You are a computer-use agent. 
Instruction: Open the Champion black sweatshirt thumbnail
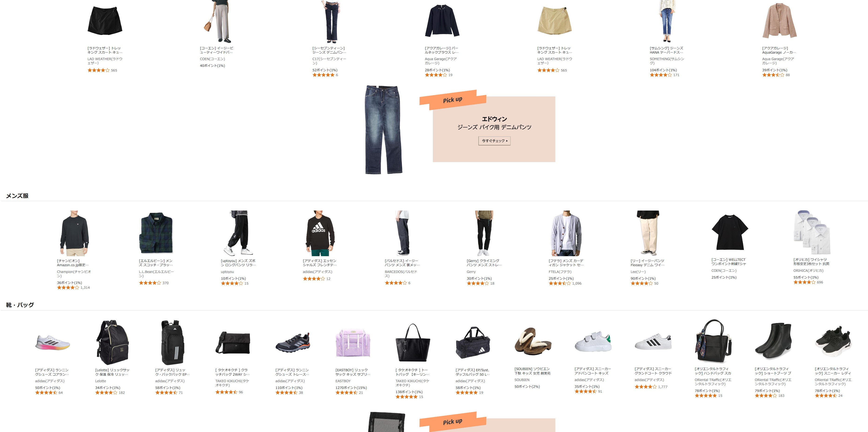tap(74, 233)
